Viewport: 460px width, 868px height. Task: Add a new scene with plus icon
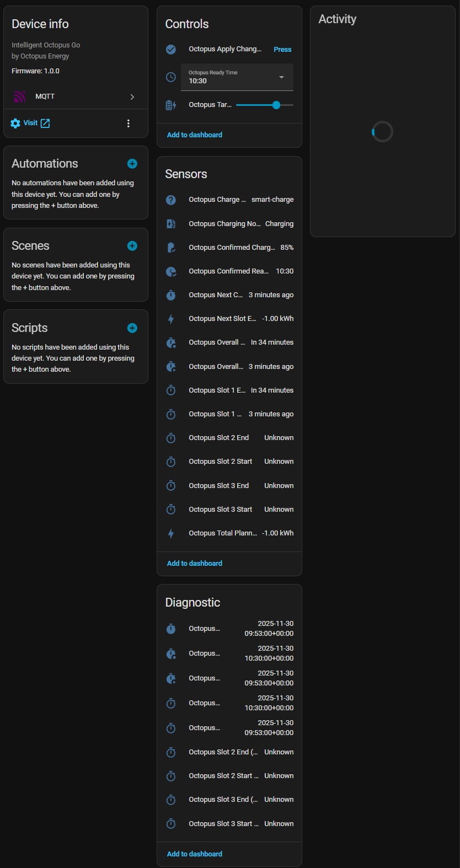132,246
